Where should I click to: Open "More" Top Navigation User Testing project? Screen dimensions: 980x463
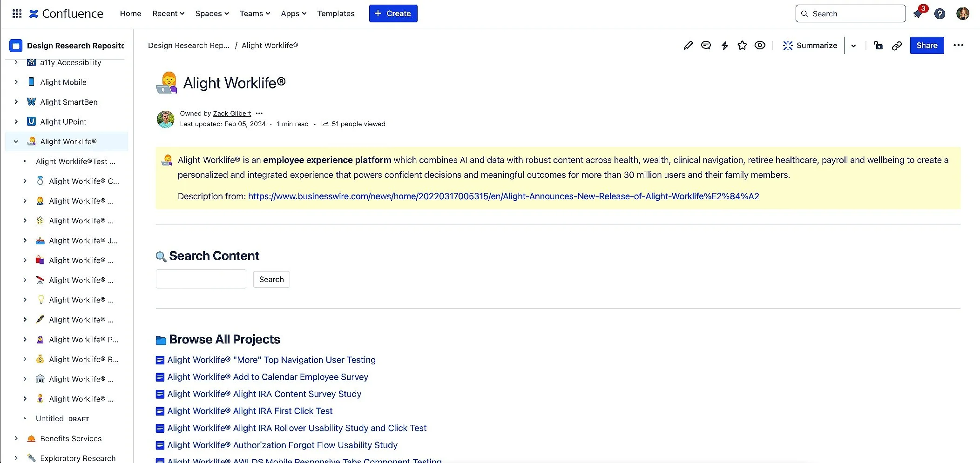point(271,360)
